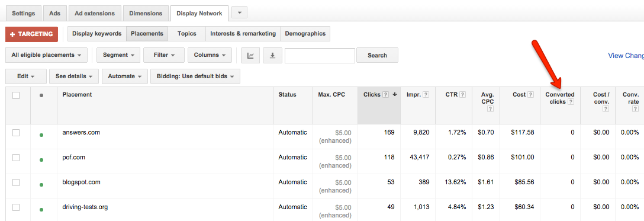
Task: Sort by the Placement column header
Action: pos(77,94)
